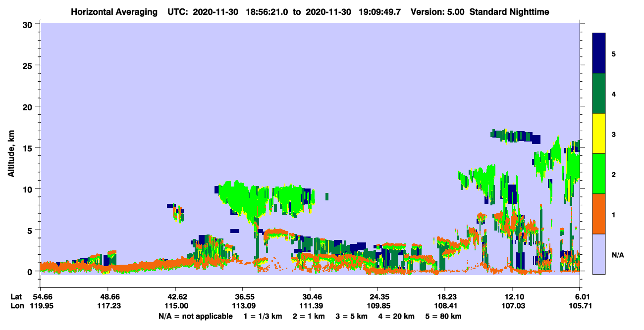This screenshot has height=330, width=644.
Task: Click the colorbar label number 3
Action: pos(614,134)
